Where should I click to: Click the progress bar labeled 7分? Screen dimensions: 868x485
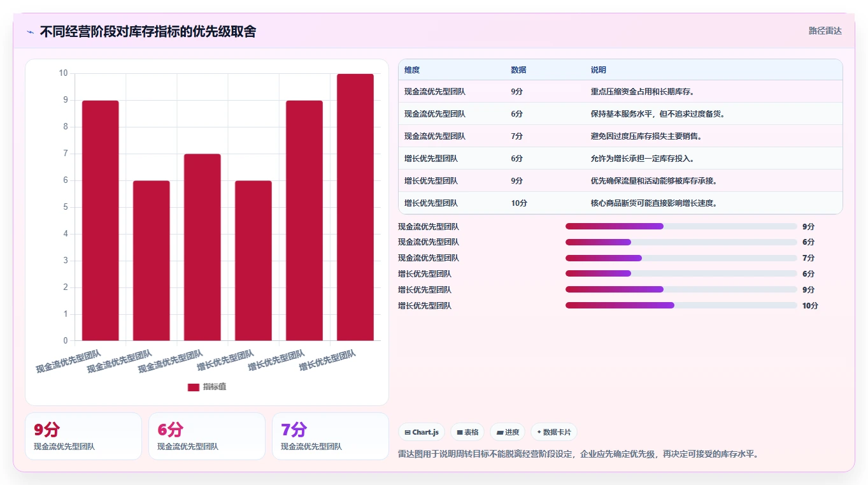681,257
